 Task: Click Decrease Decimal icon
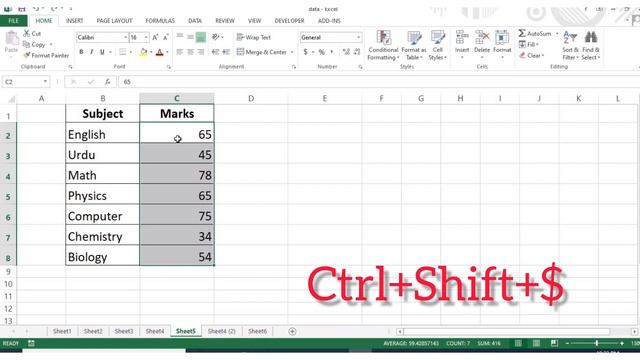(357, 52)
